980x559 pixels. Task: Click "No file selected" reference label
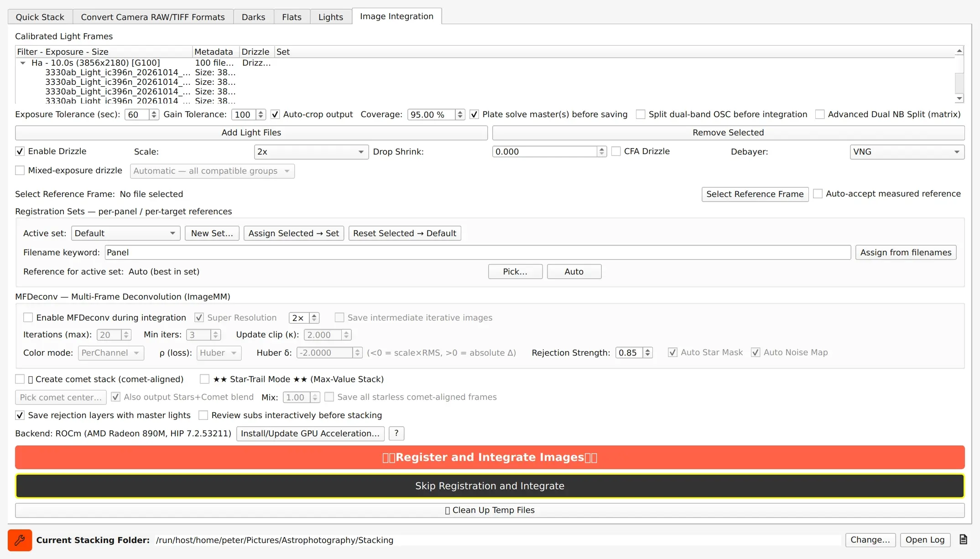click(151, 194)
